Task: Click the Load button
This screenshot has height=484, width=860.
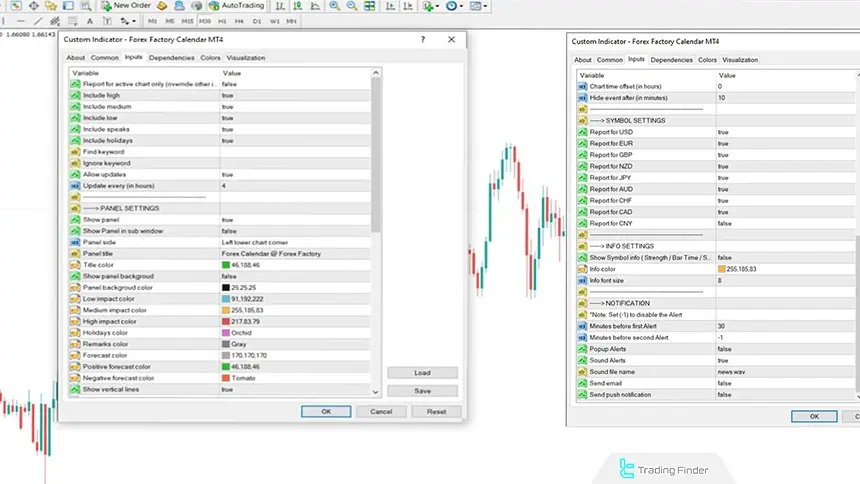Action: click(422, 373)
